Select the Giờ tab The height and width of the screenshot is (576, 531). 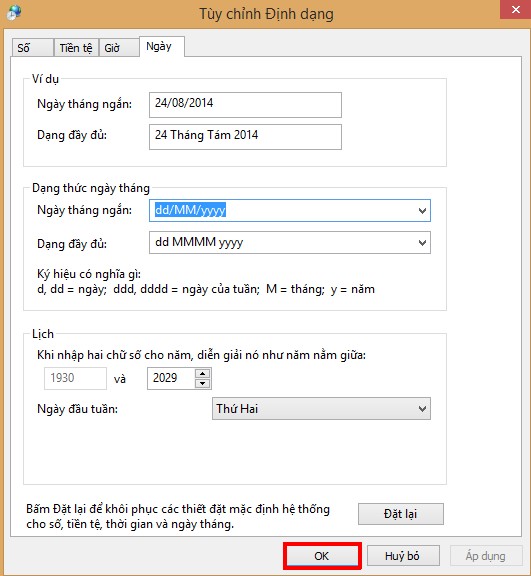pos(119,48)
